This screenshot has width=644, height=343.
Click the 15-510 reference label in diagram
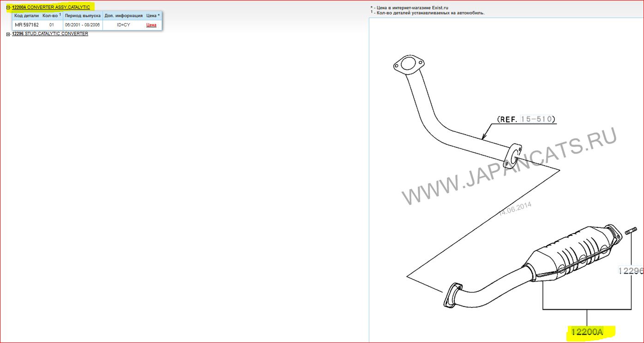[x=536, y=119]
